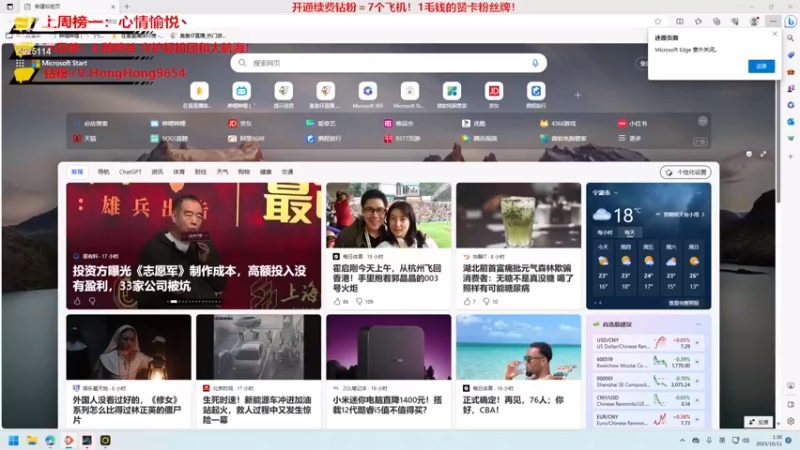Open 000001 Shanghai SE Composite stock row
Viewport: 800px width, 450px height.
pyautogui.click(x=648, y=381)
